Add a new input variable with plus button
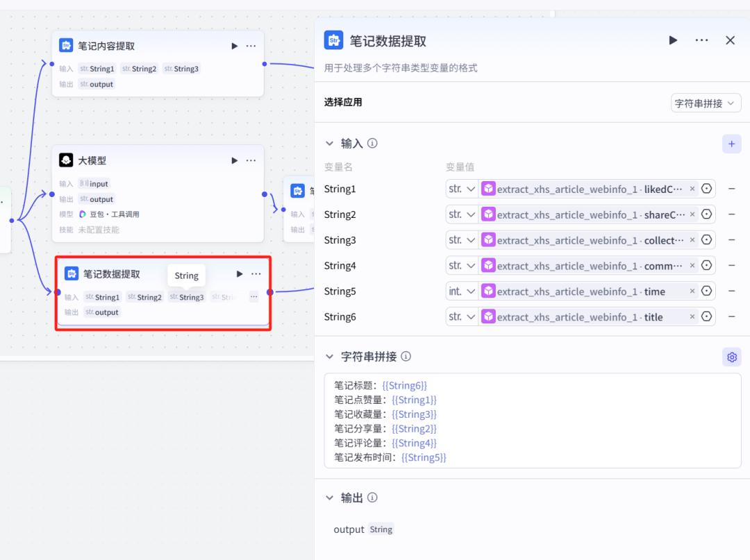 [x=731, y=144]
